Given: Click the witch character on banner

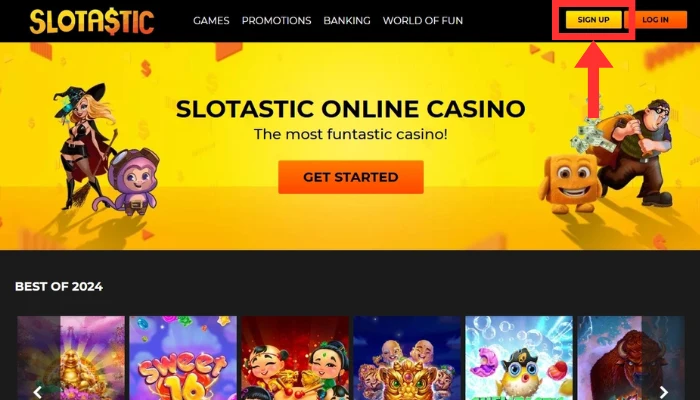Looking at the screenshot, I should [x=84, y=145].
